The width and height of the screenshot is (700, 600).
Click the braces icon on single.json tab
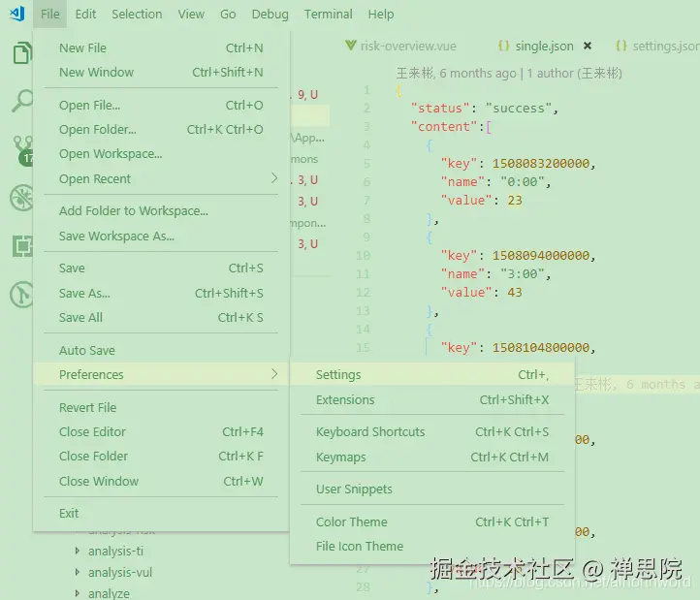click(503, 46)
